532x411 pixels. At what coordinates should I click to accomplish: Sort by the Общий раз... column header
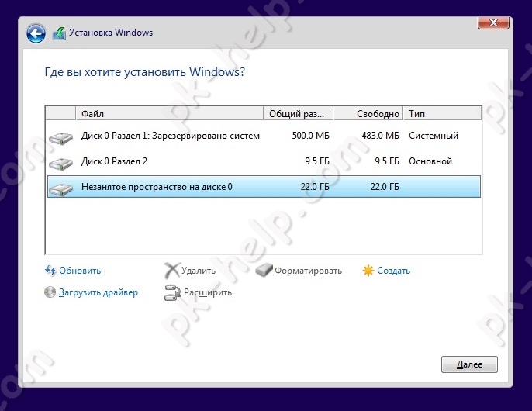pos(299,113)
